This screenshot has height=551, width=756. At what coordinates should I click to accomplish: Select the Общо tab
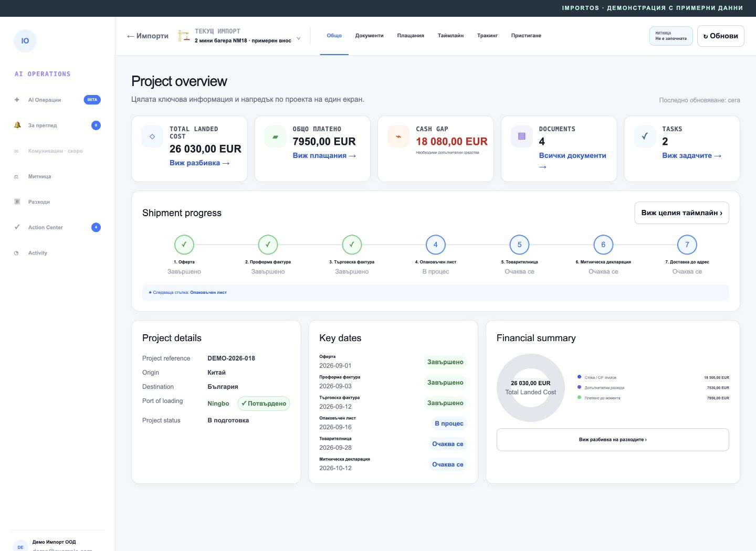334,36
